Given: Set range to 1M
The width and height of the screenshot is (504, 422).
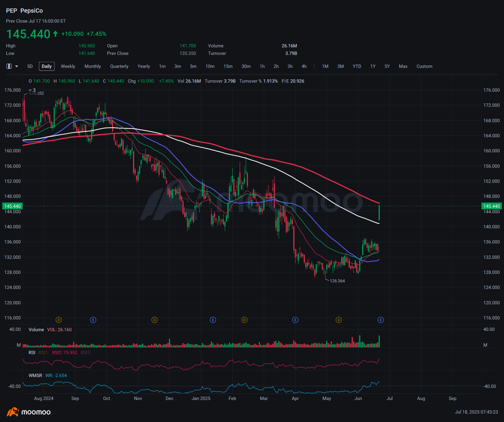Looking at the screenshot, I should (x=325, y=66).
